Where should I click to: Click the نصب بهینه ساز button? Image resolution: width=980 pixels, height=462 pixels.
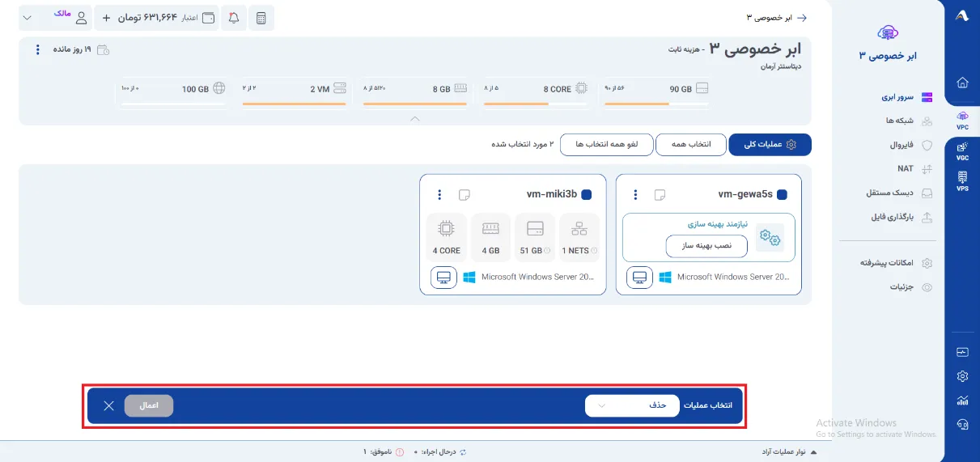(x=706, y=246)
